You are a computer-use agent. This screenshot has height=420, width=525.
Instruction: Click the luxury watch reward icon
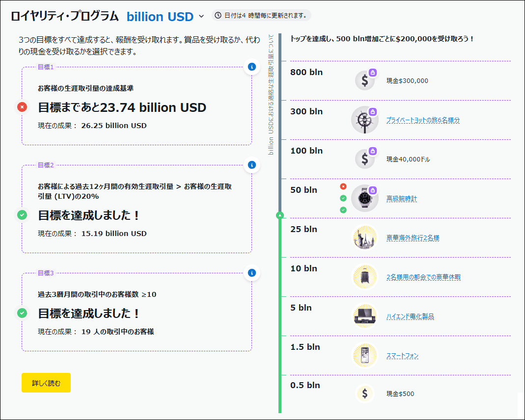(x=364, y=198)
